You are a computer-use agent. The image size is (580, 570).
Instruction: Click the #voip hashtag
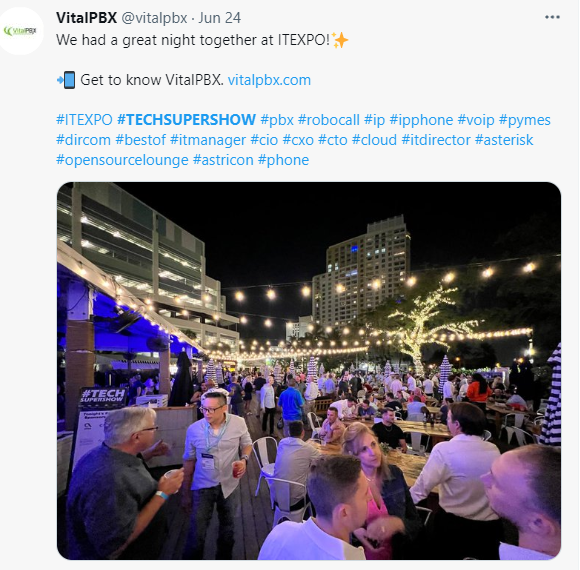point(476,120)
